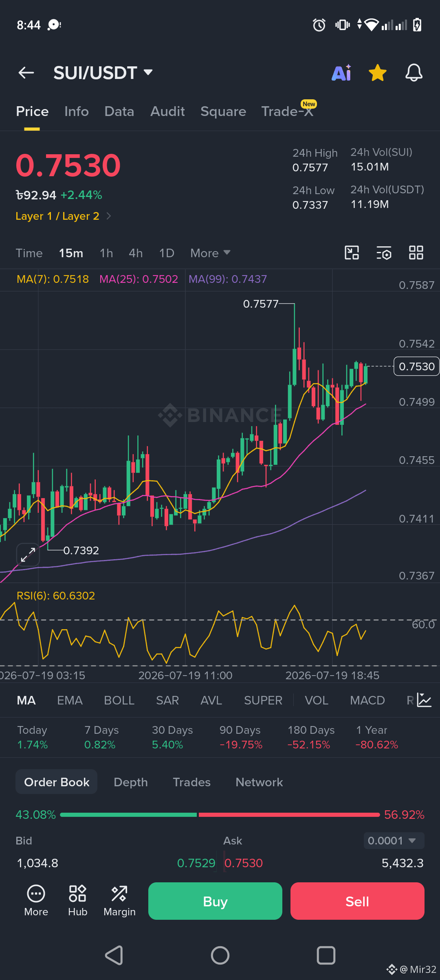Viewport: 440px width, 980px height.
Task: Tap Android recent apps button
Action: (x=326, y=955)
